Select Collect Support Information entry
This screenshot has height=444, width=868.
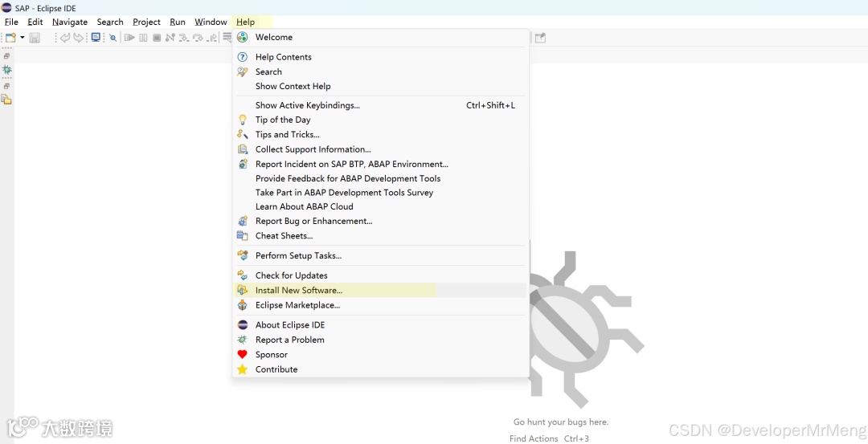(381, 149)
